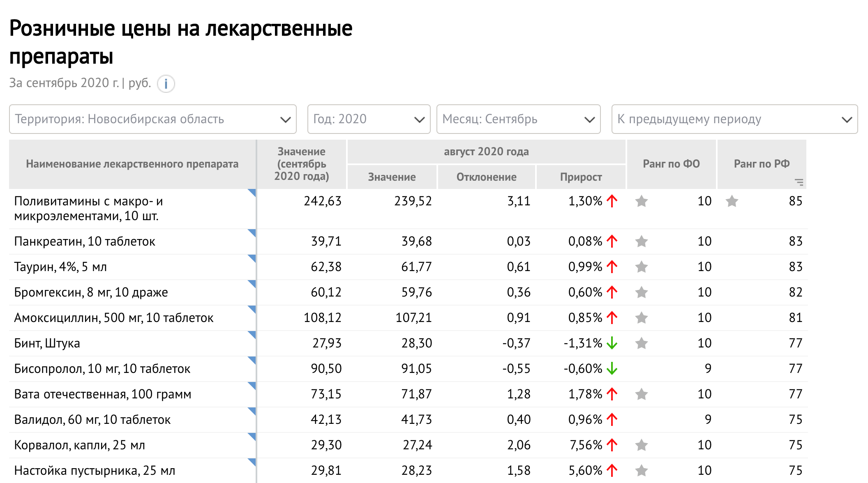Image resolution: width=868 pixels, height=483 pixels.
Task: Click deviation 0,40 in Валидол row
Action: pos(519,420)
